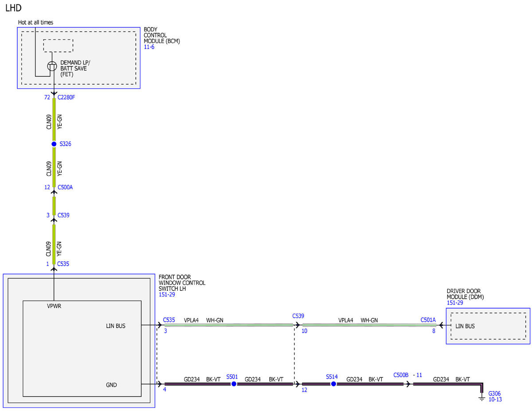Click pin number 4 on the ground wire
Viewport: 532px width, 411px height.
[164, 390]
